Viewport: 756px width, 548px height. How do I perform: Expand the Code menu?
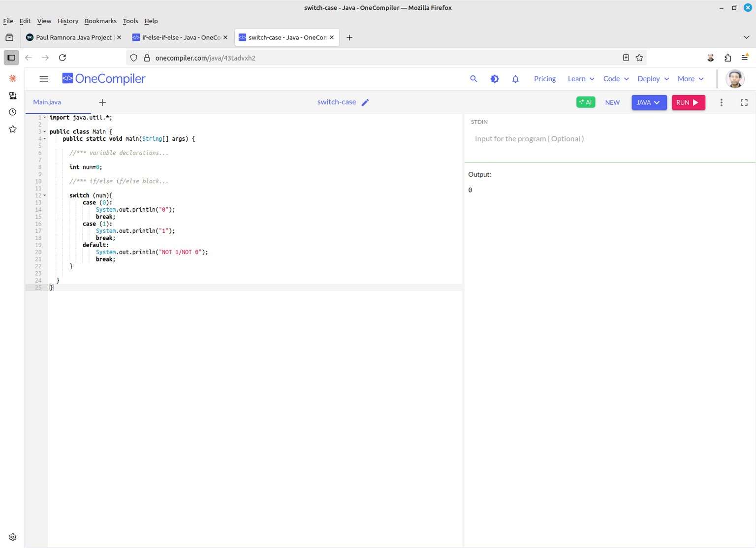(616, 79)
